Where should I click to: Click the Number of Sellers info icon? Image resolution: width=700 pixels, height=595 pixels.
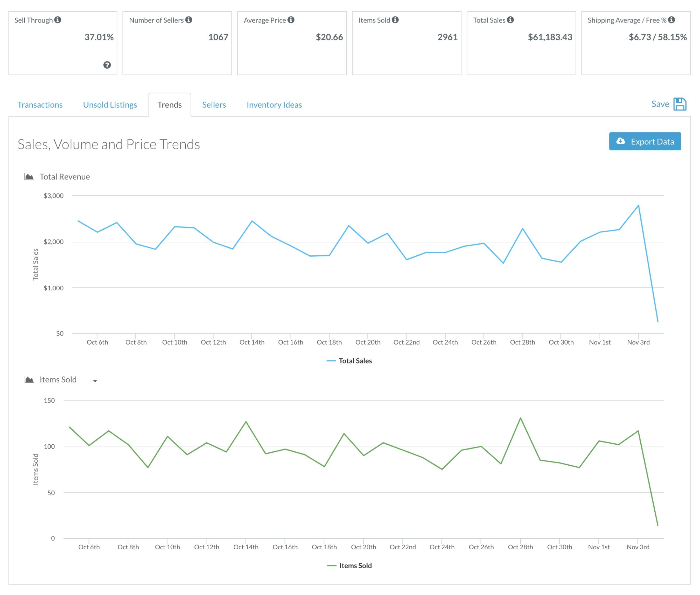[x=188, y=20]
